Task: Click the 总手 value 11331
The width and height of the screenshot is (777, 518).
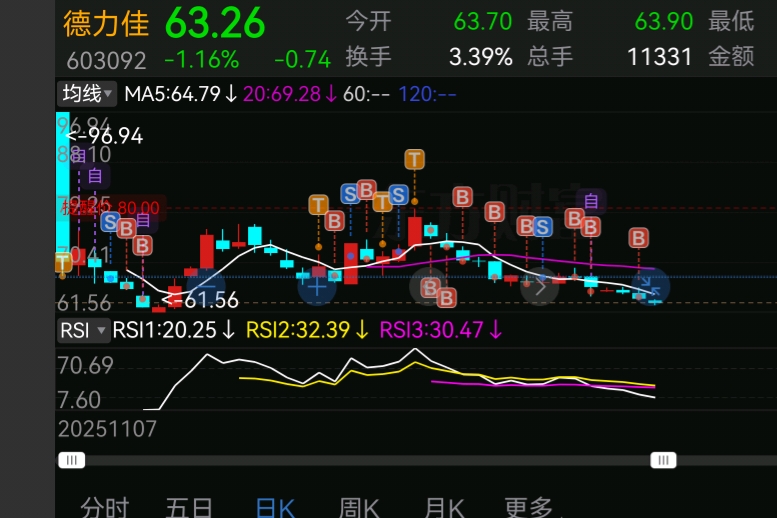Action: [660, 57]
